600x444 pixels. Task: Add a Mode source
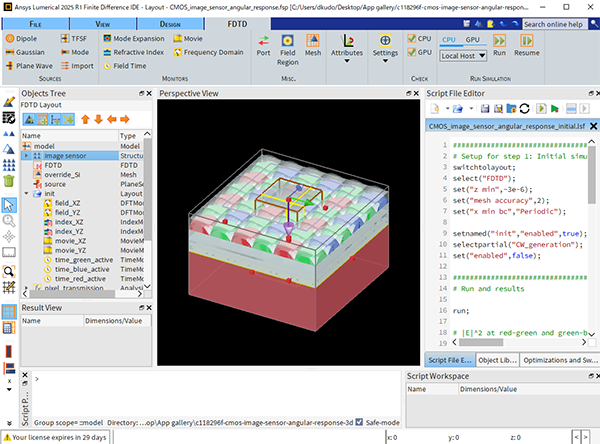pos(75,52)
